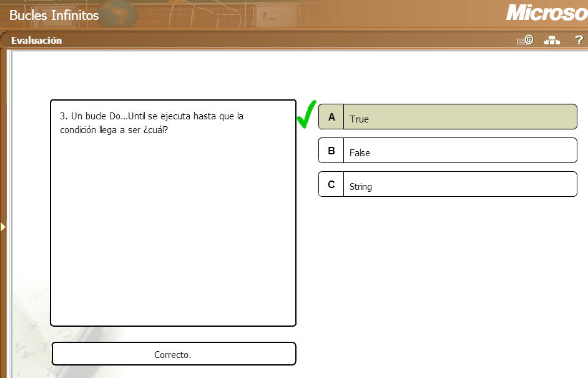Click the Bucles Infinitos title
The image size is (588, 378).
click(x=53, y=16)
